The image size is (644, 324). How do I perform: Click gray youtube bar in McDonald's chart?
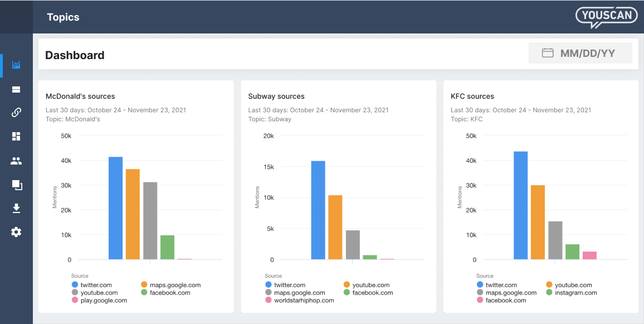150,221
